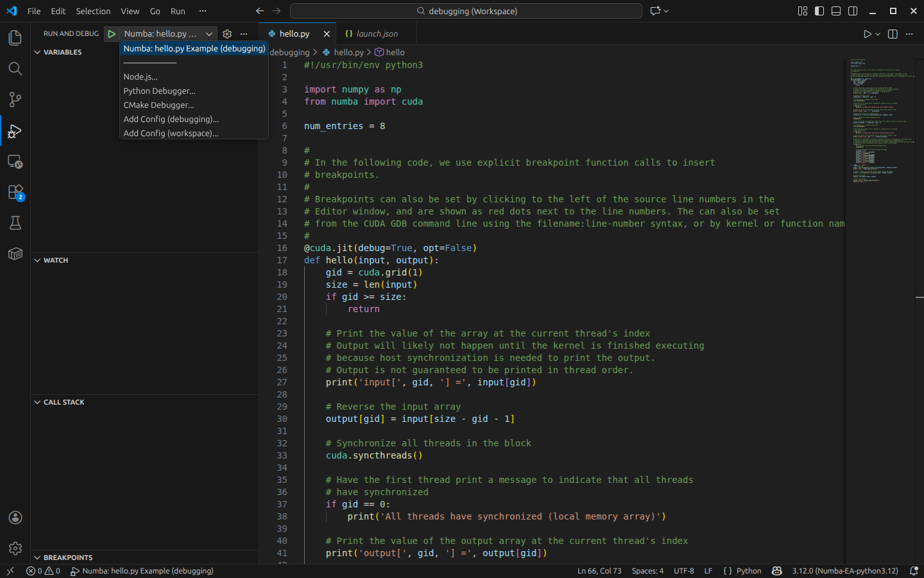Screen dimensions: 924x578
Task: Toggle split editor in the tab bar
Action: click(892, 33)
